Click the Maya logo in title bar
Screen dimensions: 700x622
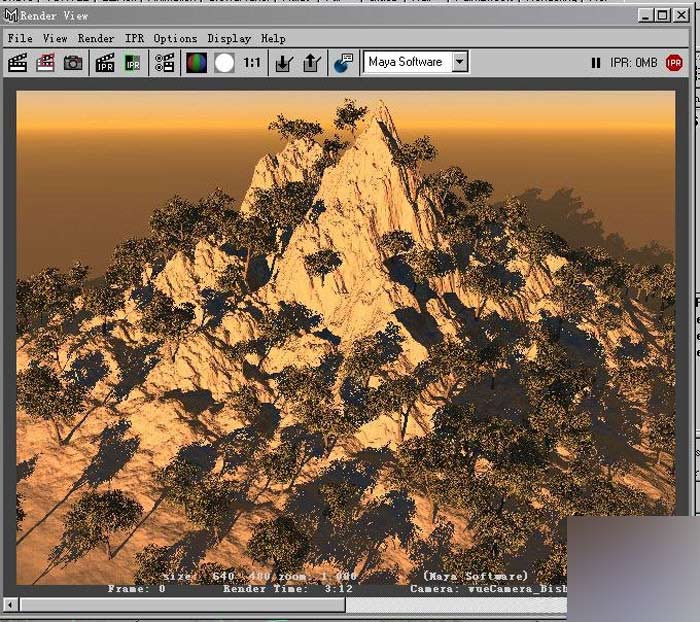pyautogui.click(x=11, y=16)
